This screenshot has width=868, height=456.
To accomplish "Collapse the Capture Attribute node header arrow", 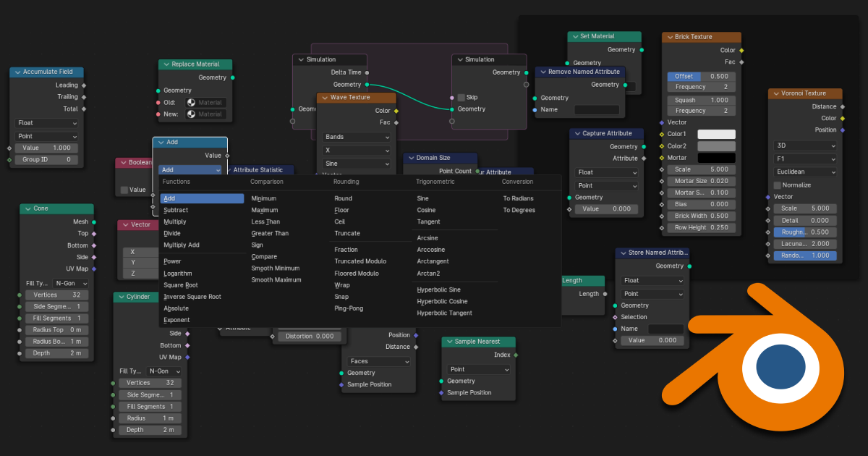I will pos(576,133).
